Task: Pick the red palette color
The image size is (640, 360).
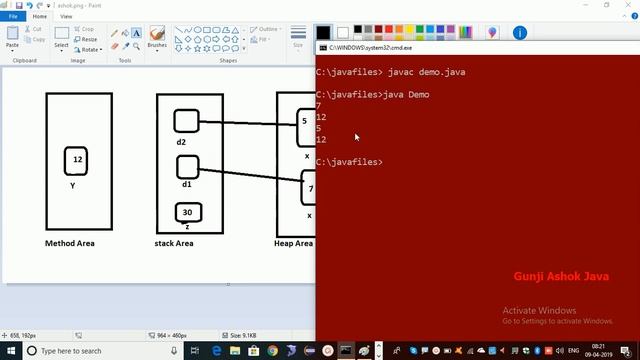Action: [389, 29]
